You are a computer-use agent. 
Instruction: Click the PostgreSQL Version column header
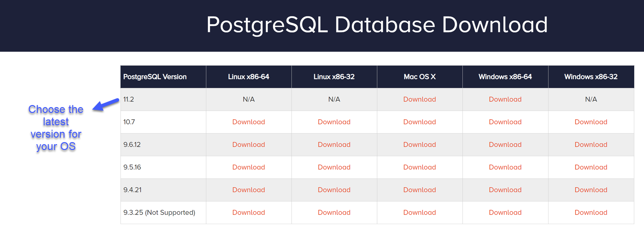155,77
